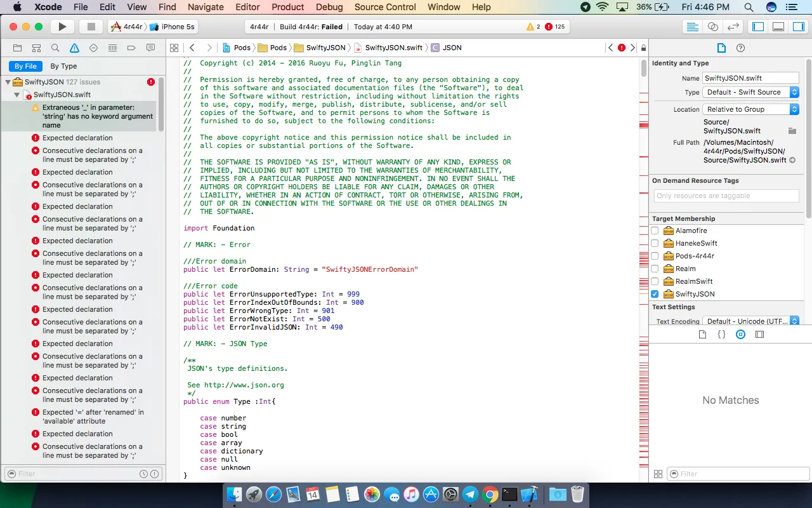812x508 pixels.
Task: Open the project navigator tab
Action: point(17,48)
